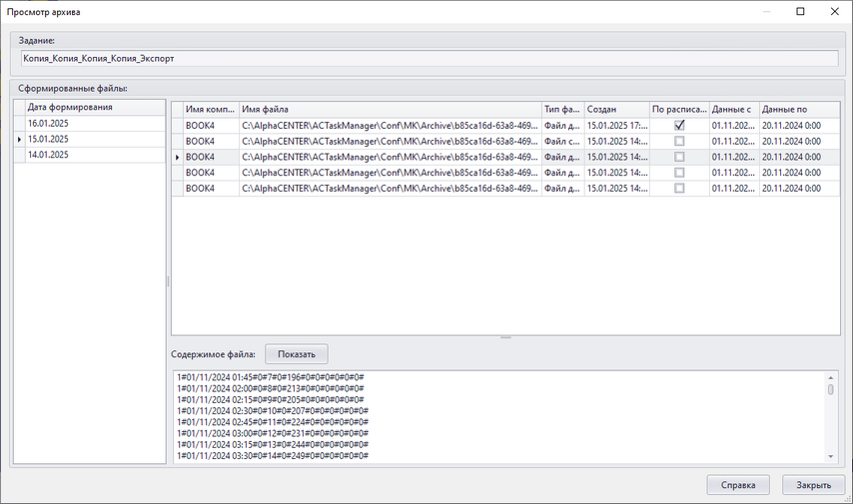Maximize the Просмотр архива window
The width and height of the screenshot is (853, 504).
click(x=800, y=12)
